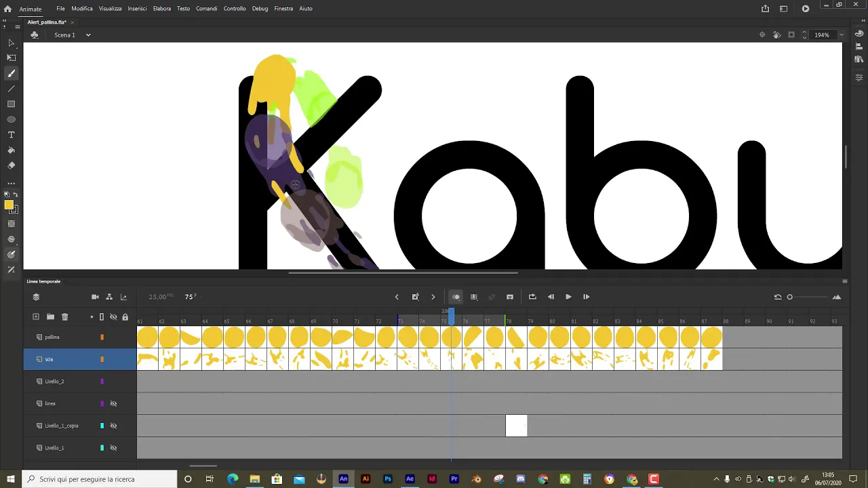
Task: Click the swap colors arrow icon
Action: coord(16,195)
